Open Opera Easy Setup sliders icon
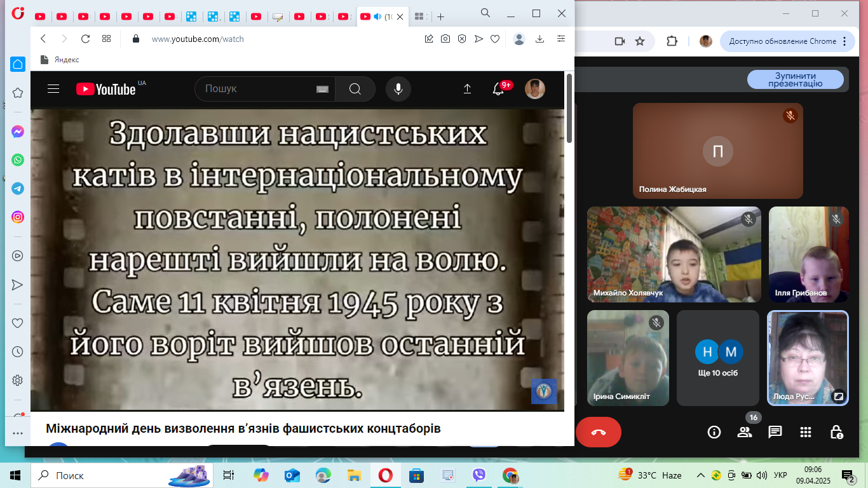 tap(561, 39)
